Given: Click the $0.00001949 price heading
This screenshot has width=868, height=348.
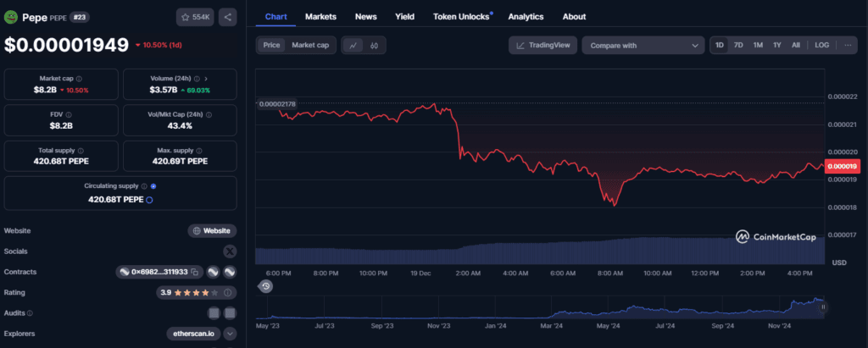Looking at the screenshot, I should click(66, 46).
